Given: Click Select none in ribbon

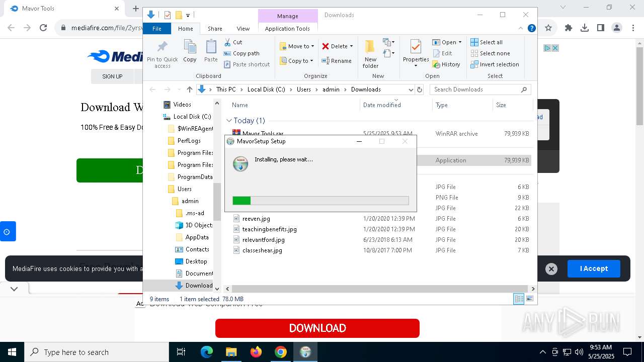Looking at the screenshot, I should pos(490,53).
